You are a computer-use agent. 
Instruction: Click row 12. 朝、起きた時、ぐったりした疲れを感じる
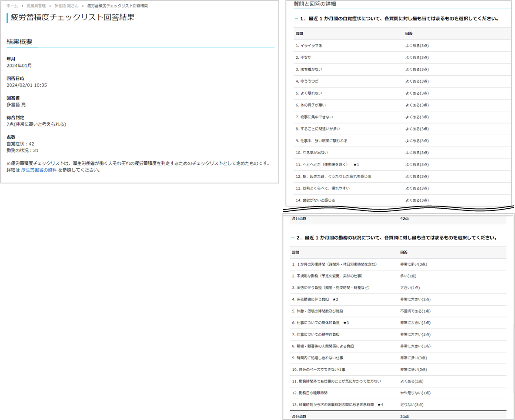tap(403, 177)
